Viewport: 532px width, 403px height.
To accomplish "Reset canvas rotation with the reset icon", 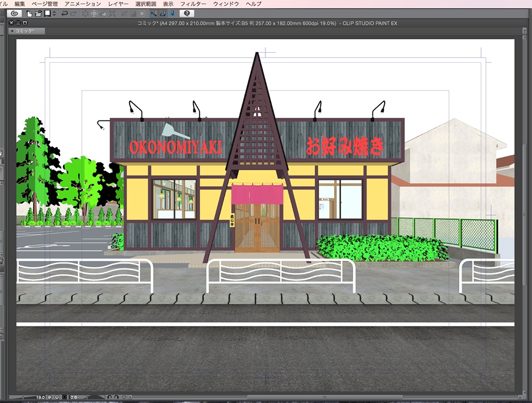I will pos(124,397).
